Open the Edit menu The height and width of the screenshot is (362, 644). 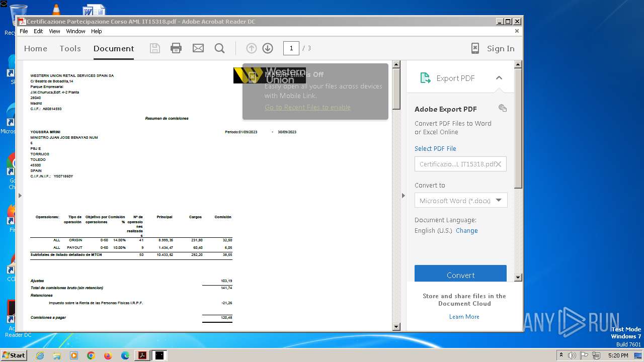click(x=38, y=31)
